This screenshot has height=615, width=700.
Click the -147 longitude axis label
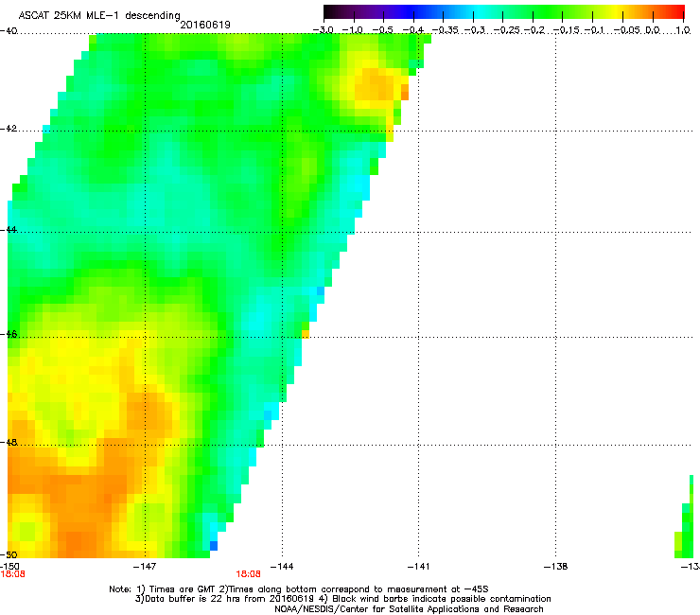click(x=145, y=567)
